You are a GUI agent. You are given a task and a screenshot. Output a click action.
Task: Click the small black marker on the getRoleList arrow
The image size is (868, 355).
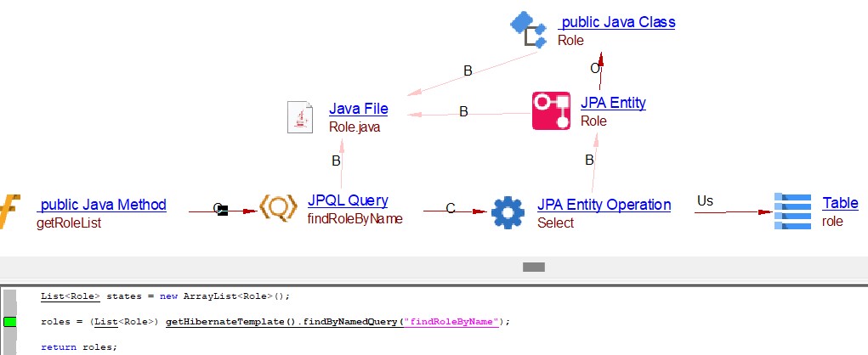[222, 209]
